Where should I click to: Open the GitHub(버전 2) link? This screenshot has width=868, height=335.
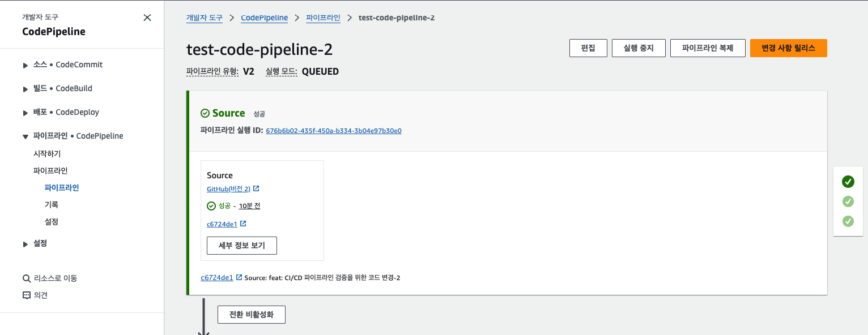[x=228, y=189]
